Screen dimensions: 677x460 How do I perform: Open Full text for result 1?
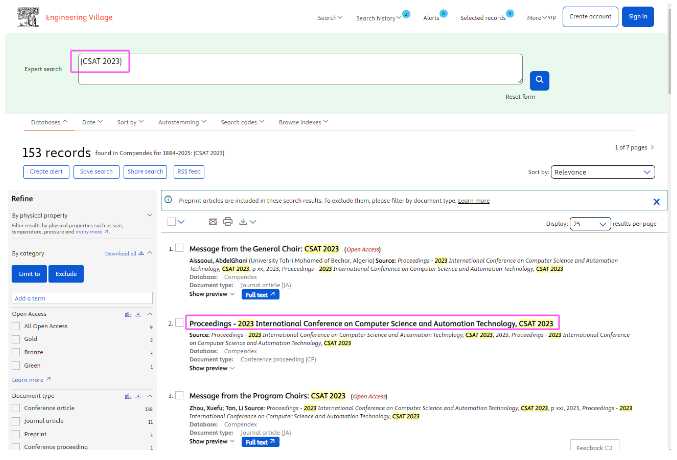[260, 295]
